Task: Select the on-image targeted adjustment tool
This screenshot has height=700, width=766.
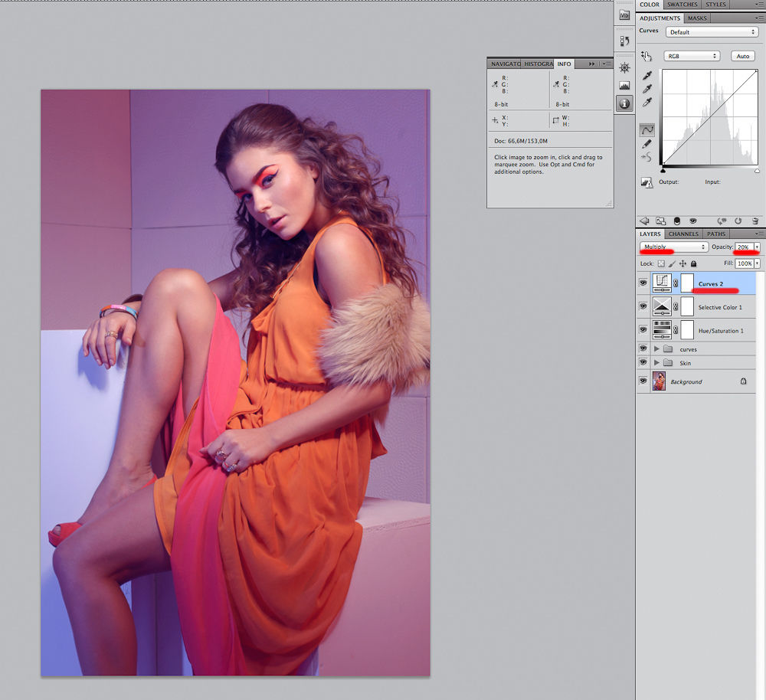Action: (647, 56)
